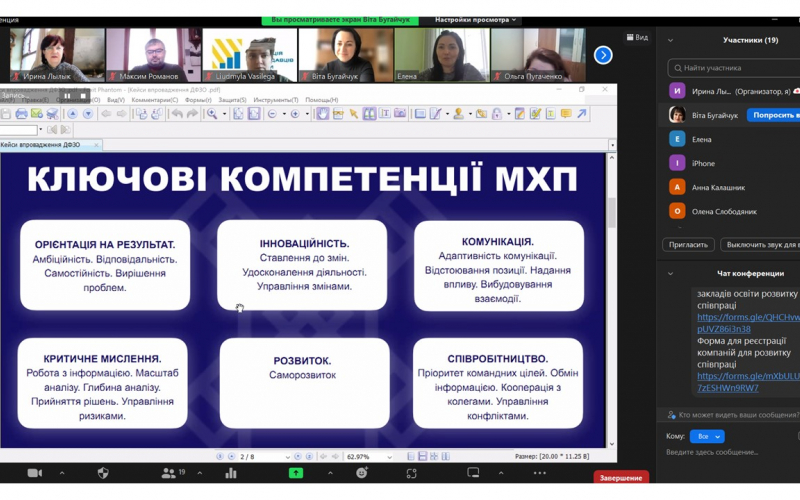
Task: Open the three-dots More menu in Zoom
Action: pyautogui.click(x=539, y=473)
